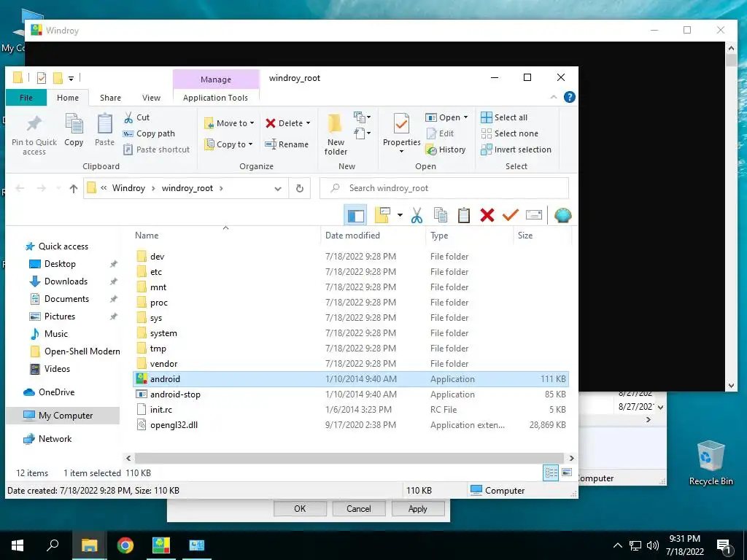The image size is (747, 560).
Task: Open the Move to dropdown
Action: [229, 122]
